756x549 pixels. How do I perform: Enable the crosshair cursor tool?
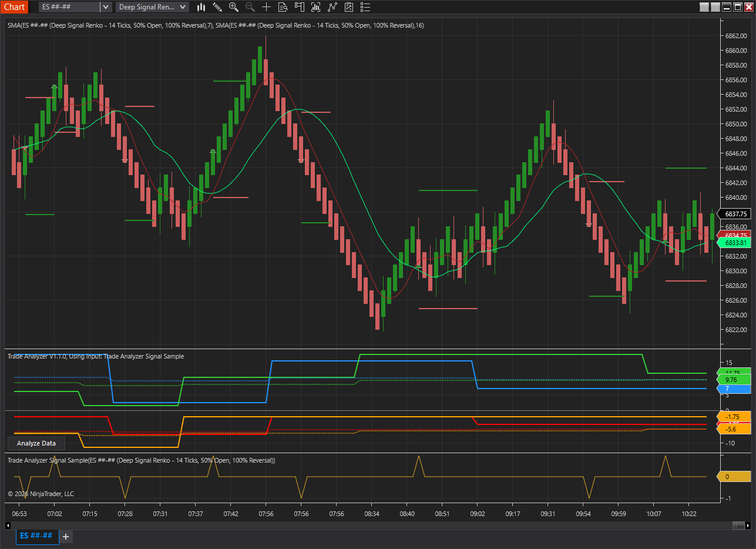click(267, 7)
